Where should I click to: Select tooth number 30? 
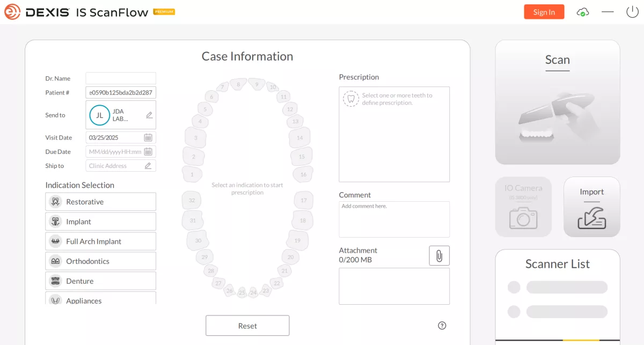[x=198, y=241]
